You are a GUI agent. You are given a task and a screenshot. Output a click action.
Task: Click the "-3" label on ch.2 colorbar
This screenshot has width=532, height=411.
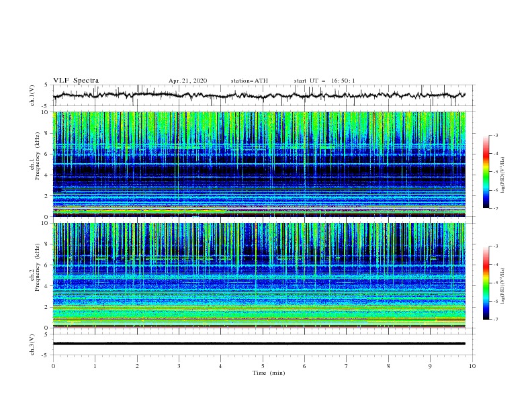click(x=496, y=246)
